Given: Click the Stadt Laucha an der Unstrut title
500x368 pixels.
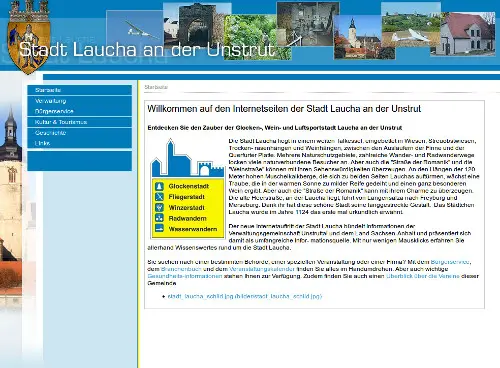Looking at the screenshot, I should (147, 50).
